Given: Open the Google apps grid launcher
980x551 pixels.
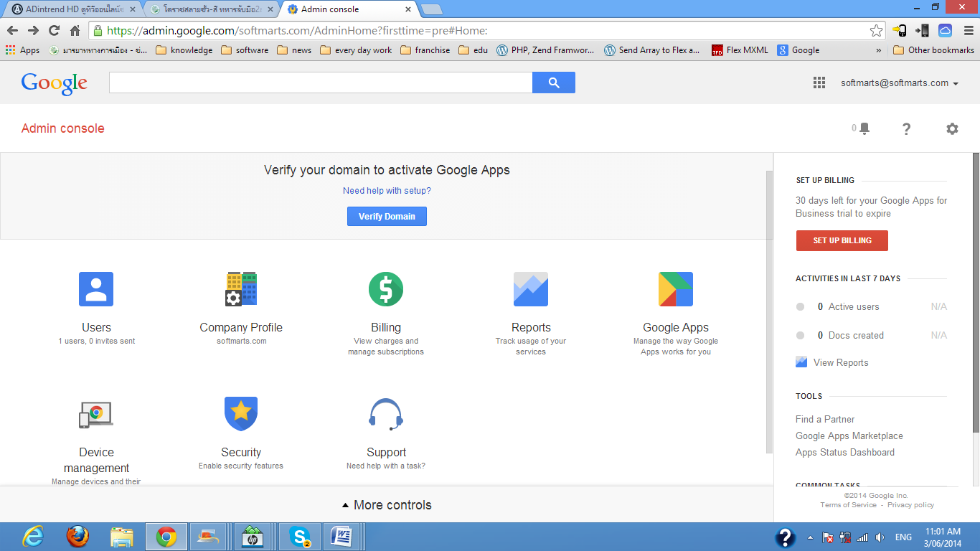Looking at the screenshot, I should tap(819, 83).
